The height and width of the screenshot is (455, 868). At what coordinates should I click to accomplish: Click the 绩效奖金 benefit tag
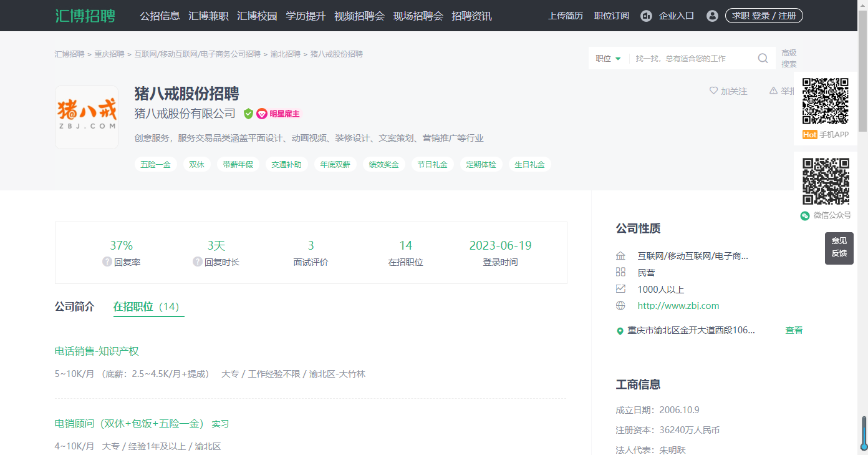tap(384, 165)
